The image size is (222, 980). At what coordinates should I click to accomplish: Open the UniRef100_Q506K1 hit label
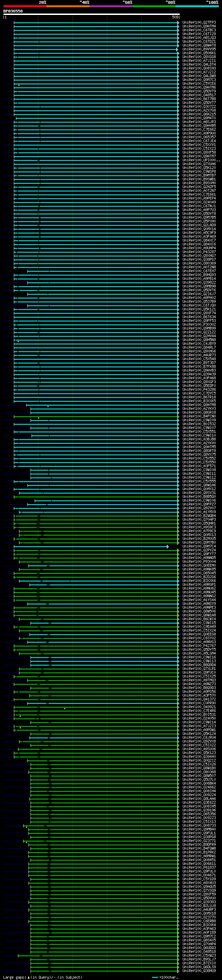click(199, 53)
